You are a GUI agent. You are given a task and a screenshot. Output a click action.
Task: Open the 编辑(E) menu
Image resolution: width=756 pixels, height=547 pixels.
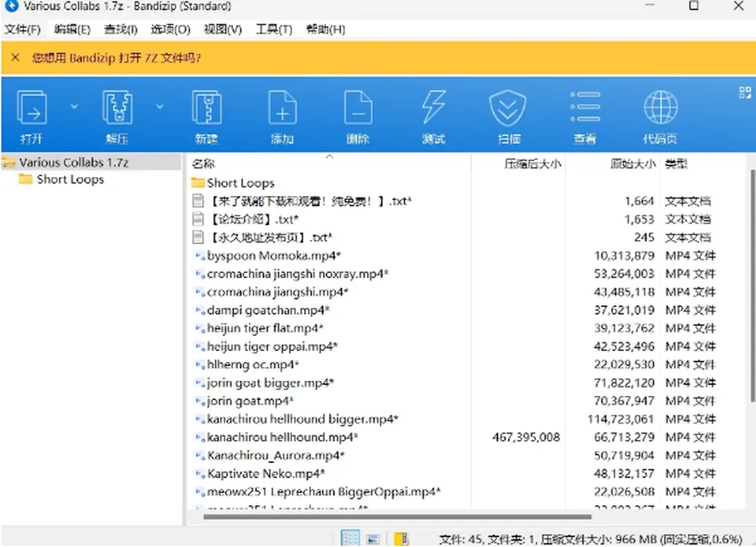click(72, 29)
